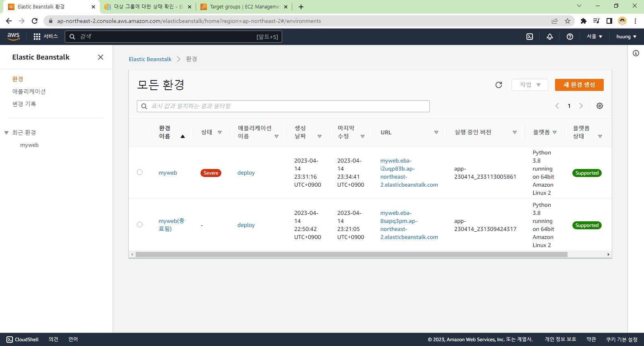Focus the environment filter search field
The width and height of the screenshot is (644, 346).
click(x=283, y=106)
